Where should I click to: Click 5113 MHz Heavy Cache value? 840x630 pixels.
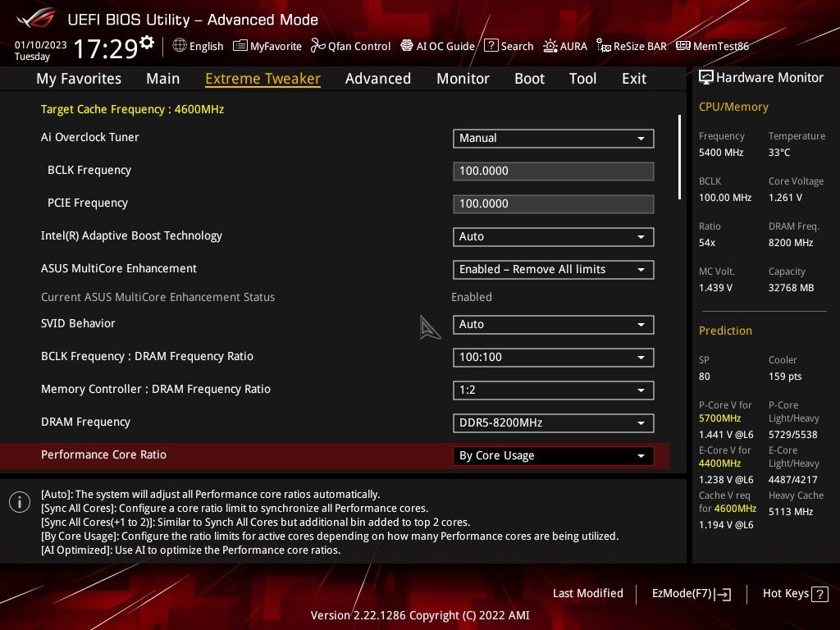(x=791, y=512)
